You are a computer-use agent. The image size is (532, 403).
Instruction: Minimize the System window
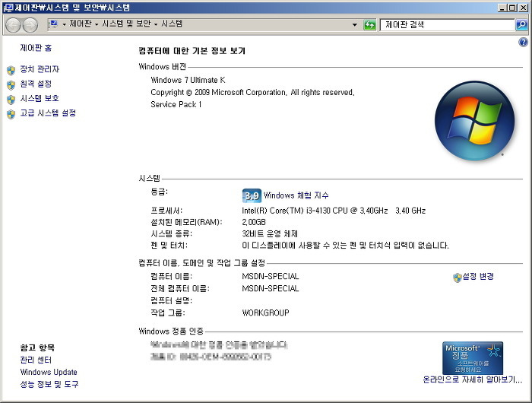(503, 8)
